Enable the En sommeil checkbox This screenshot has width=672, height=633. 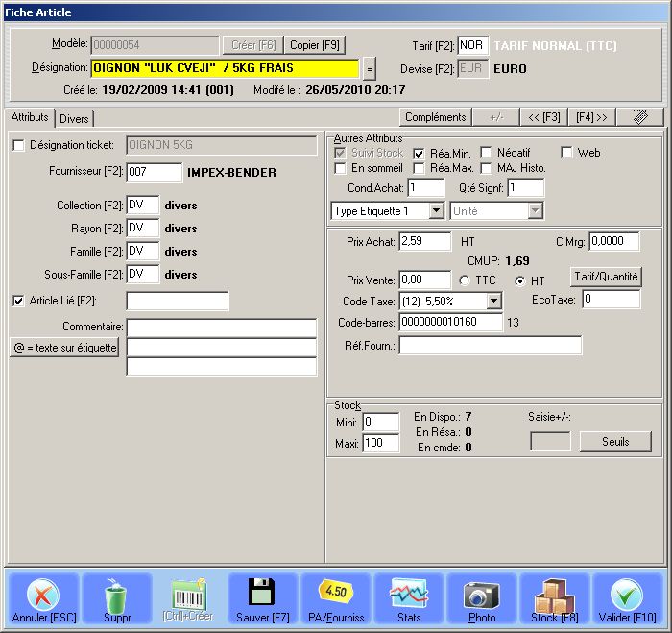click(340, 168)
